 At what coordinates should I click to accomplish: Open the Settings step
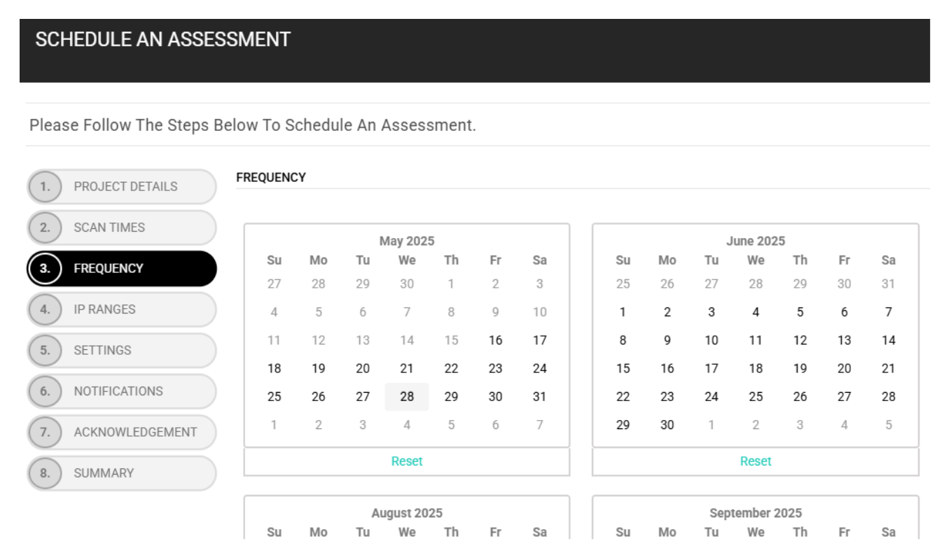122,350
